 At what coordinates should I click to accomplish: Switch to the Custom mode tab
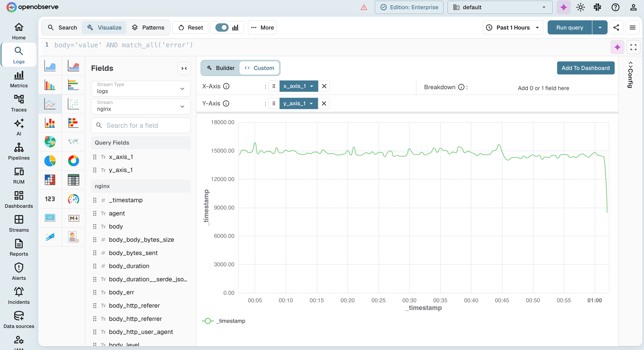pyautogui.click(x=259, y=68)
